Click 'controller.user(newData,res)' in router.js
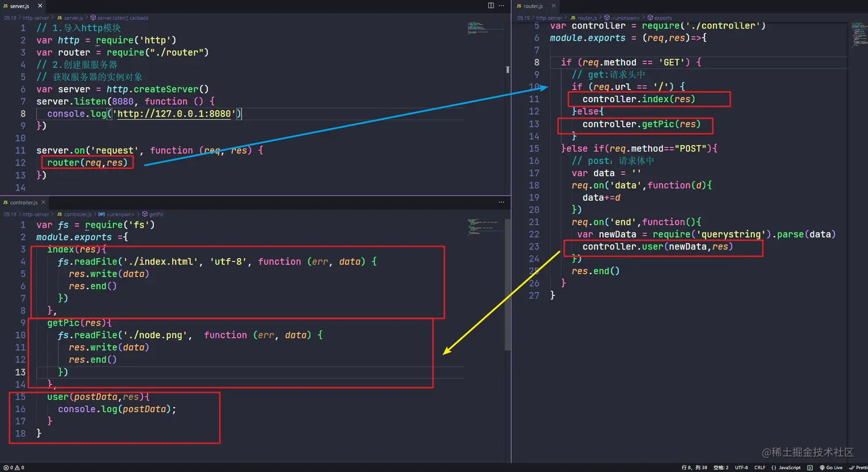 pyautogui.click(x=658, y=247)
